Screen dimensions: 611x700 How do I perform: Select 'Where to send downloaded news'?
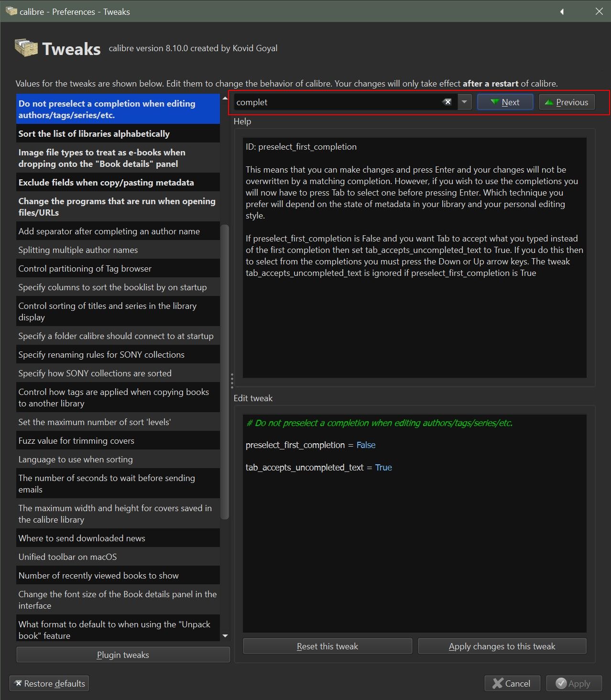coord(118,538)
